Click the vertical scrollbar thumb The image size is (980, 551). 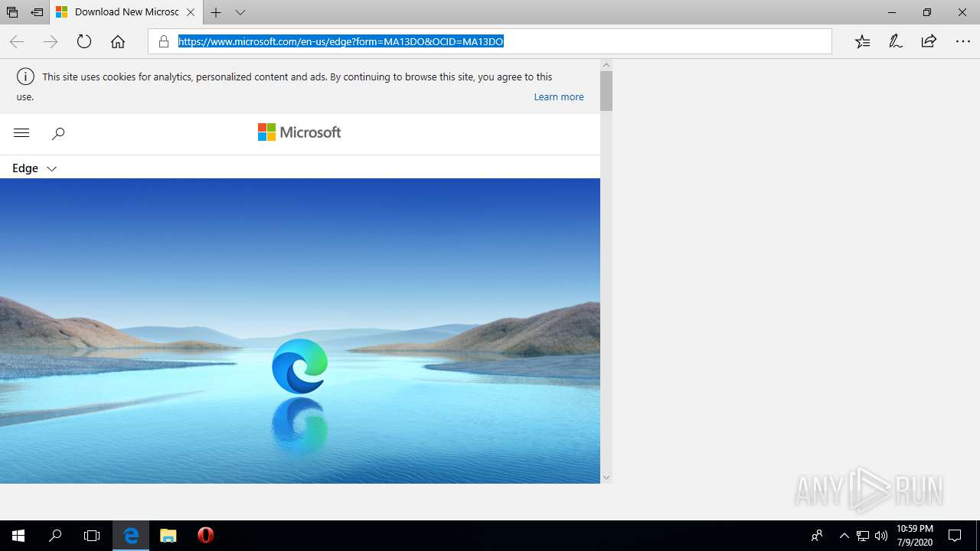606,91
